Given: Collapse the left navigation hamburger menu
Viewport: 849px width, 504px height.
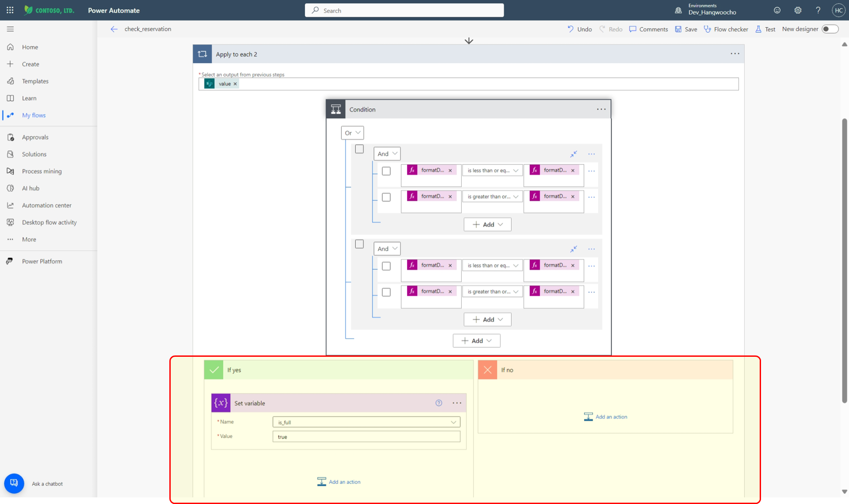Looking at the screenshot, I should [x=10, y=29].
